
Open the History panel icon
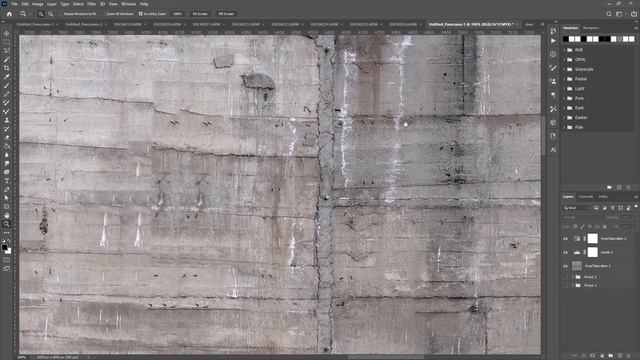tap(553, 31)
